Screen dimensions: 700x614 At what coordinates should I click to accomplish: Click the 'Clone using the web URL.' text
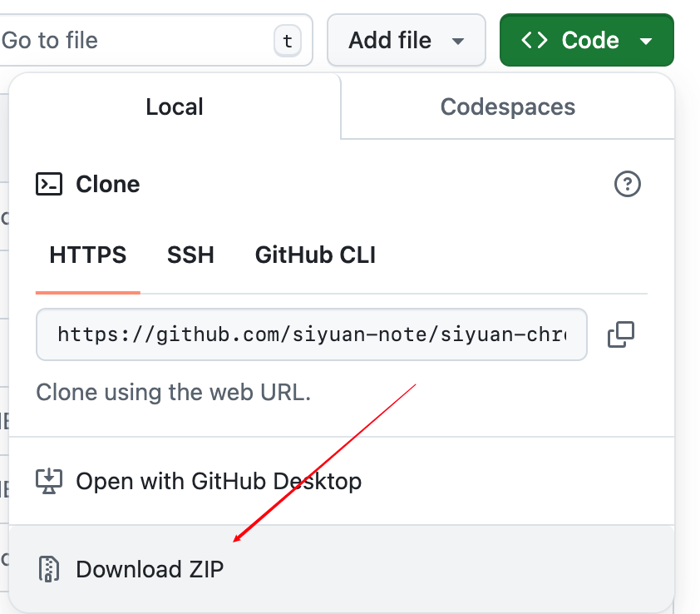point(173,393)
